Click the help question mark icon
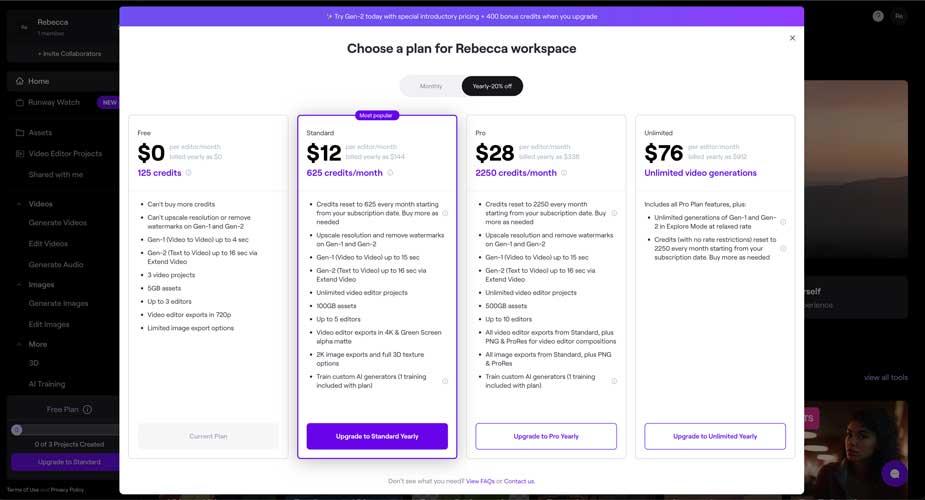The height and width of the screenshot is (500, 925). 878,17
